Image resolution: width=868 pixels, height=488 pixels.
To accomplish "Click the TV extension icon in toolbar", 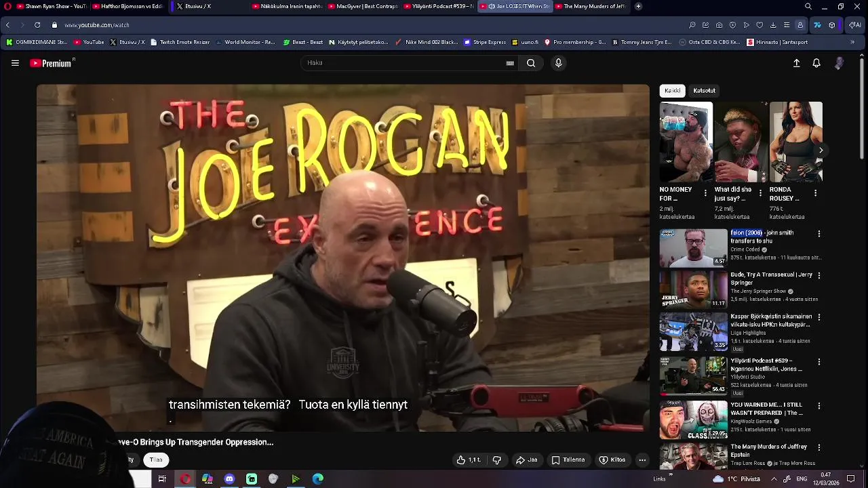I will 817,25.
